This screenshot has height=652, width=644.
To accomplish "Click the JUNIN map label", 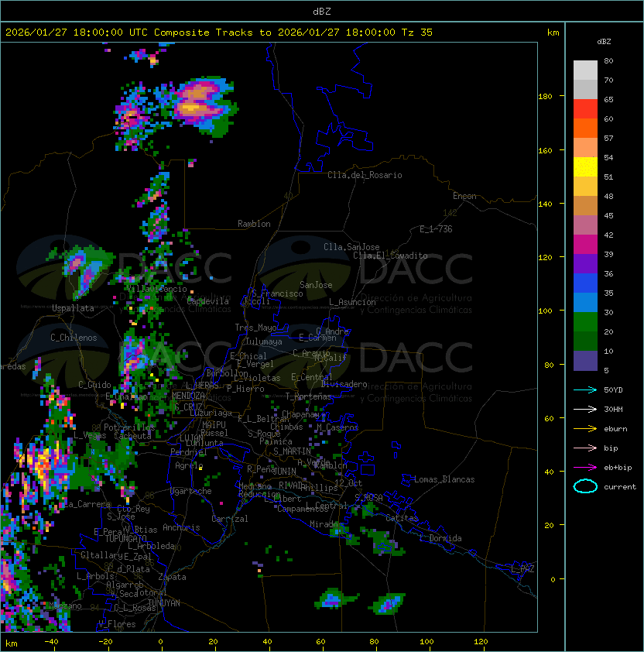I will pos(284,471).
